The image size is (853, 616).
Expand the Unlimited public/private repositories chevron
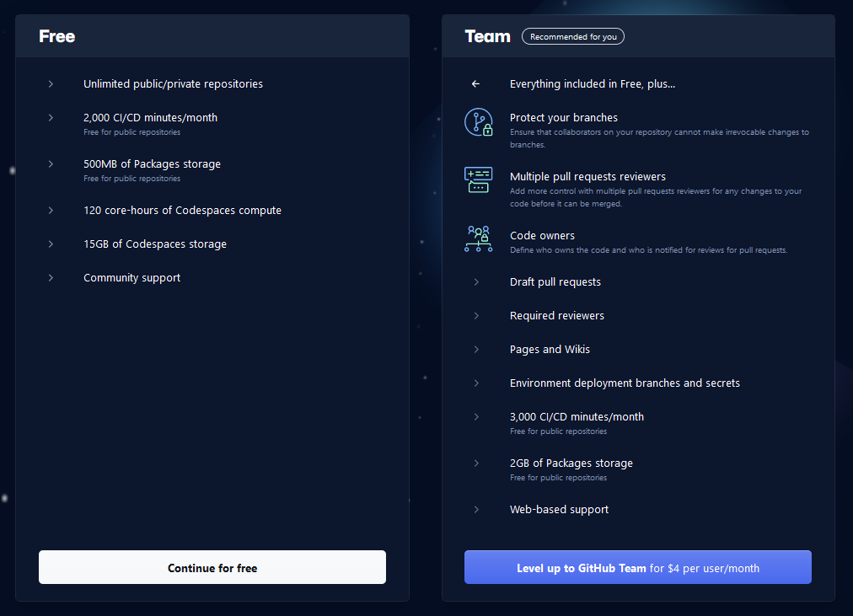click(x=51, y=84)
